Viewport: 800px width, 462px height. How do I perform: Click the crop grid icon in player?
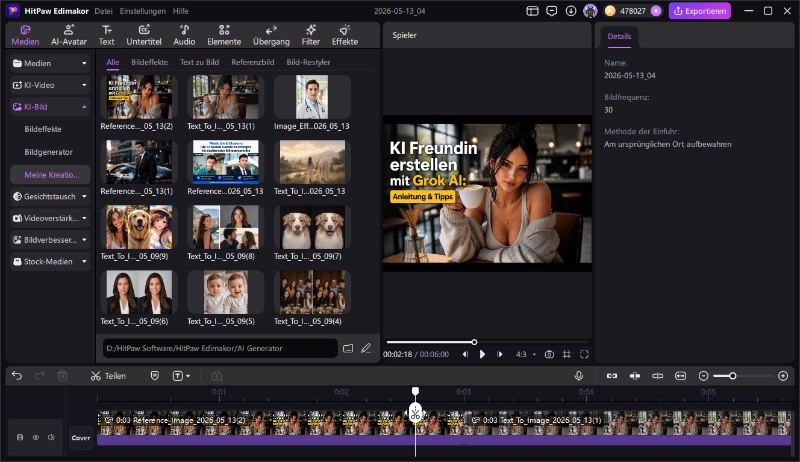(x=567, y=354)
